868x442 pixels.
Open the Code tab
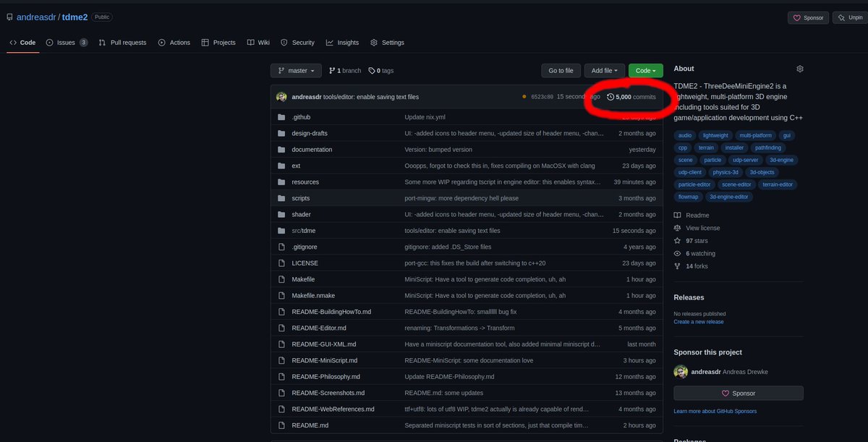pos(22,43)
